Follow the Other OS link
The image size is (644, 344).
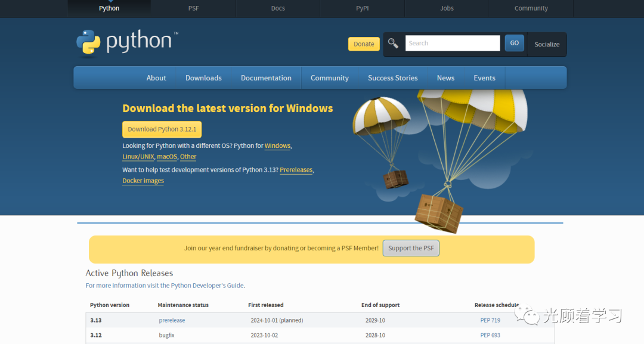coord(188,157)
